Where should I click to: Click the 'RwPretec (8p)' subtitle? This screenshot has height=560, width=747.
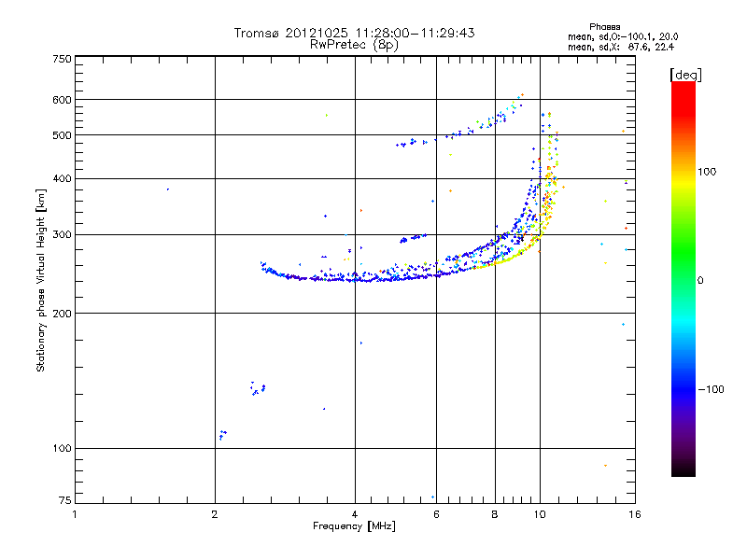click(354, 45)
